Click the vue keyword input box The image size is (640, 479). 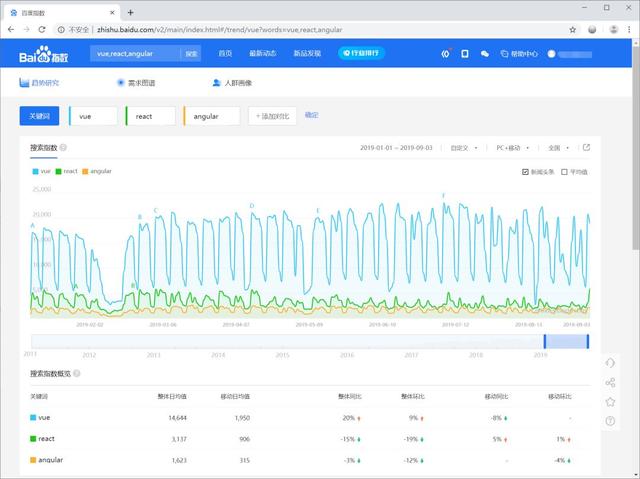click(x=93, y=116)
